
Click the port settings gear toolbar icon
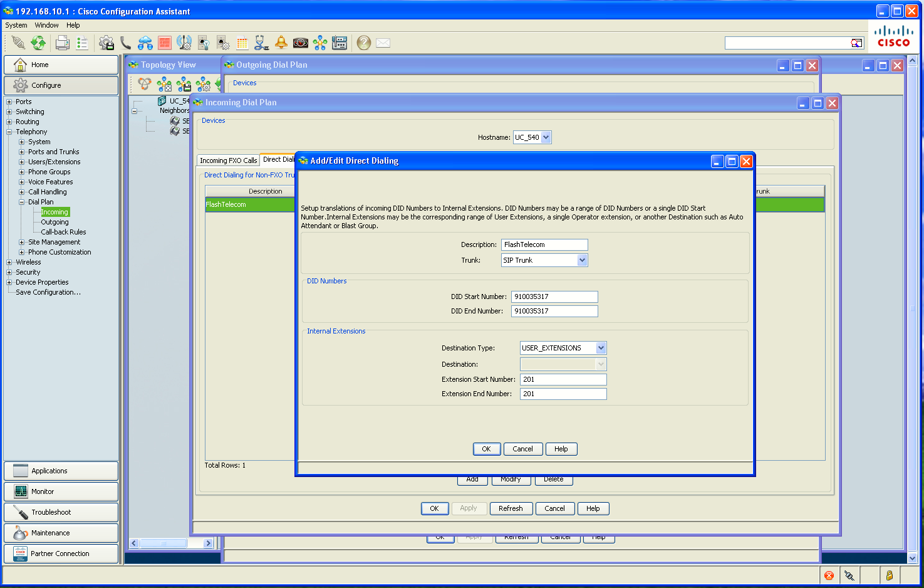(223, 43)
